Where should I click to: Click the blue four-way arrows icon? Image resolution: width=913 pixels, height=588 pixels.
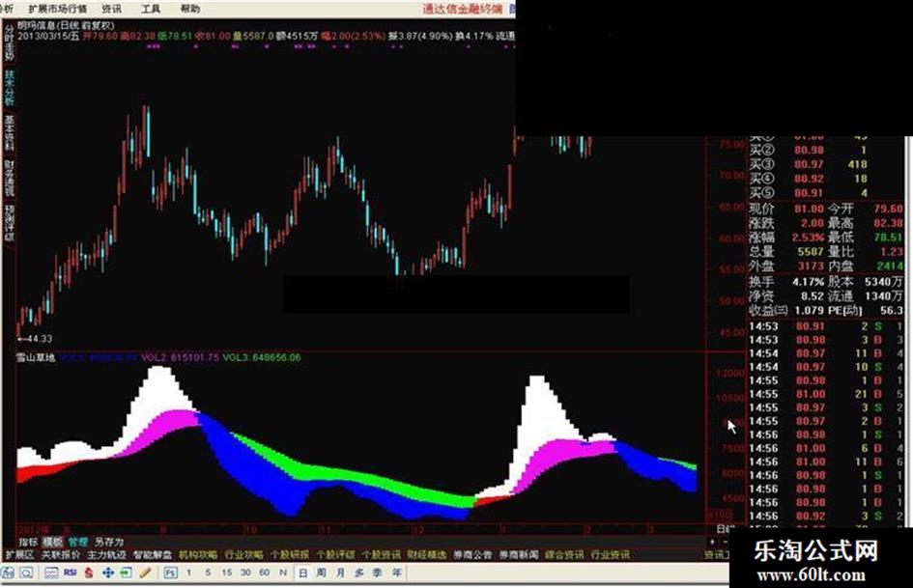(x=107, y=573)
